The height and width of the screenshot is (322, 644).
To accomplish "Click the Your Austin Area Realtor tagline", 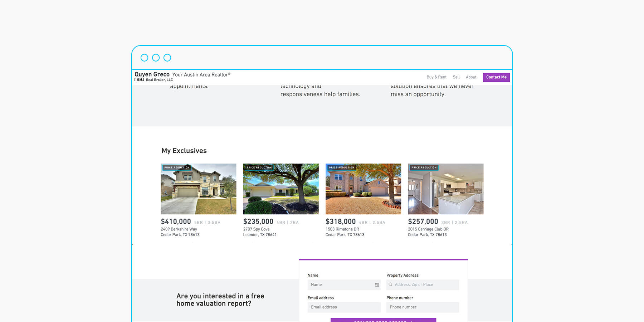I will coord(201,74).
